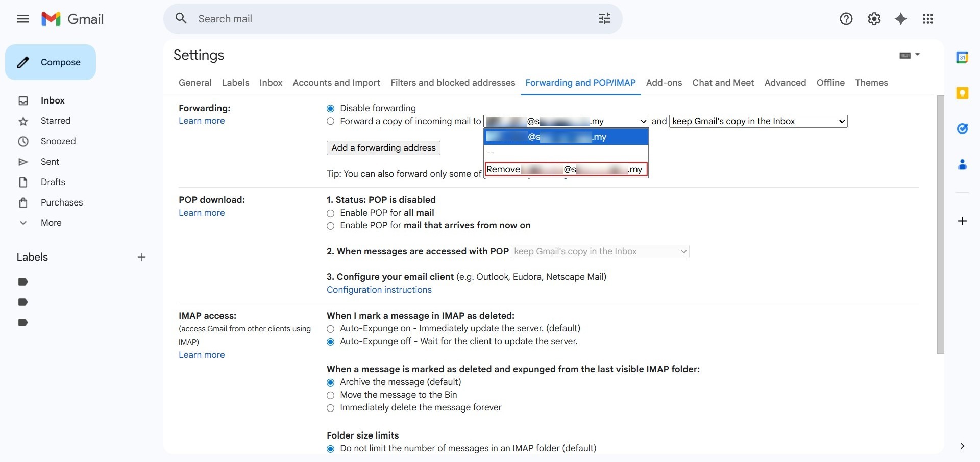Choose Move the message to the Bin
Screen dimensions: 980x462
pyautogui.click(x=331, y=395)
